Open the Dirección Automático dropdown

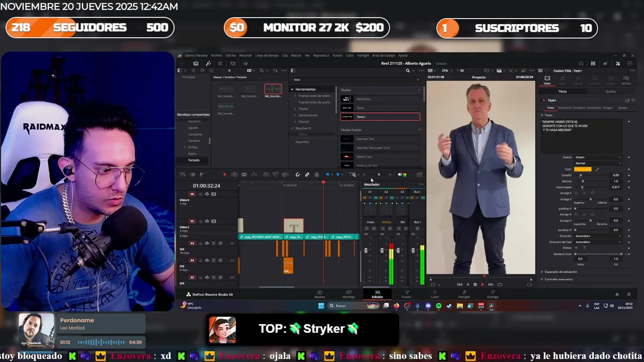pos(598,236)
